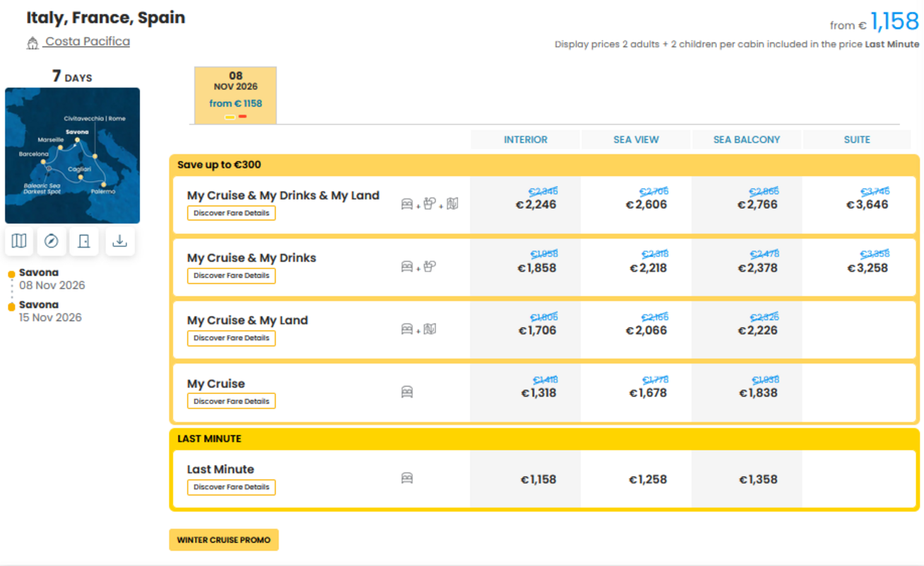Open the cruise route map thumbnail
The height and width of the screenshot is (566, 924).
point(72,156)
